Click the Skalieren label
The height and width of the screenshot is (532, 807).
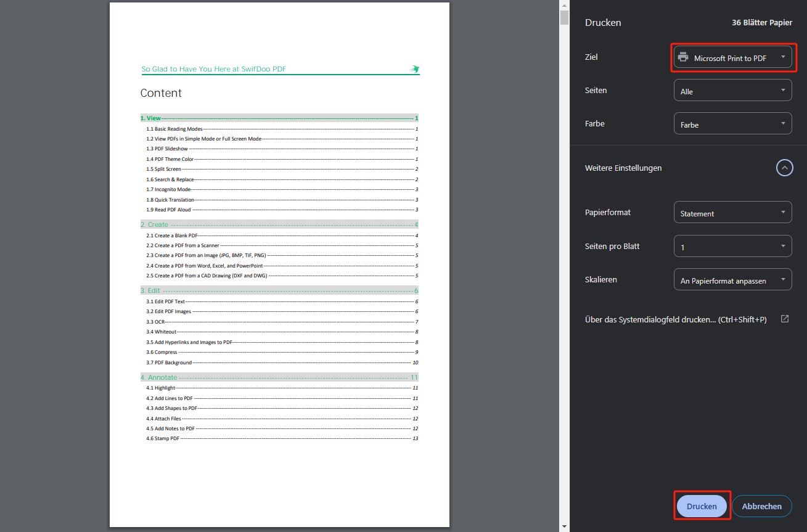click(x=601, y=280)
